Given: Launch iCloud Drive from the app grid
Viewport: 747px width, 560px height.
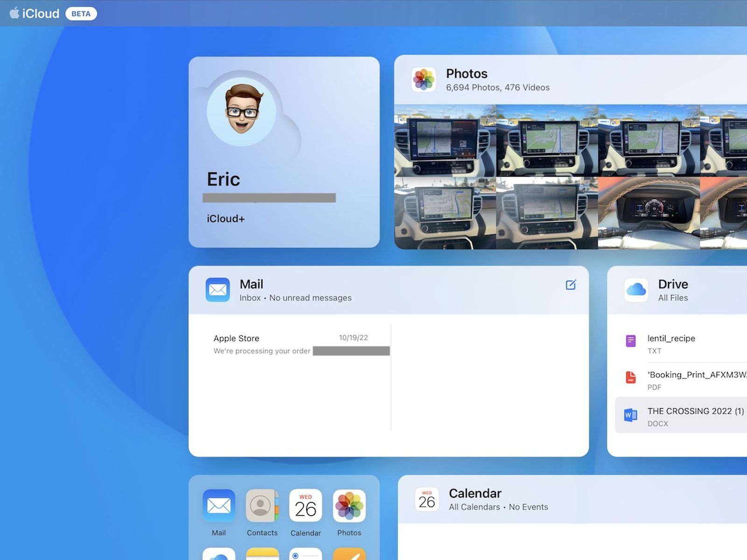Looking at the screenshot, I should coord(218,554).
